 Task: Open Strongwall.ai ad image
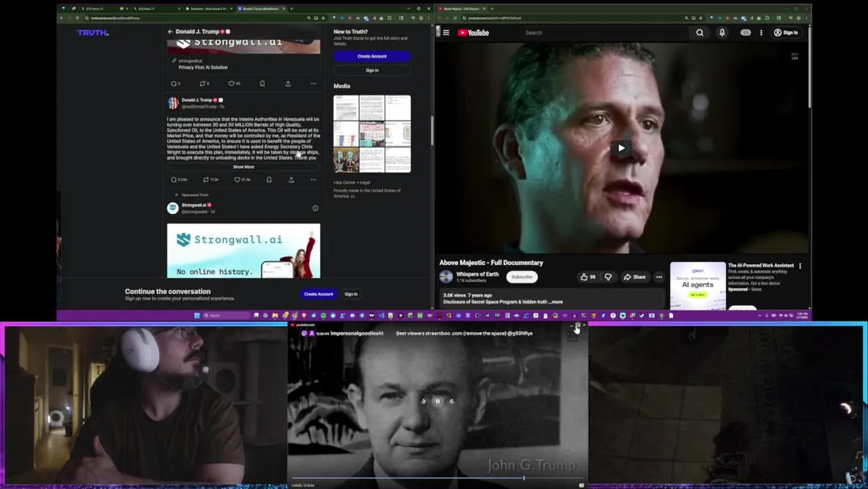point(244,251)
